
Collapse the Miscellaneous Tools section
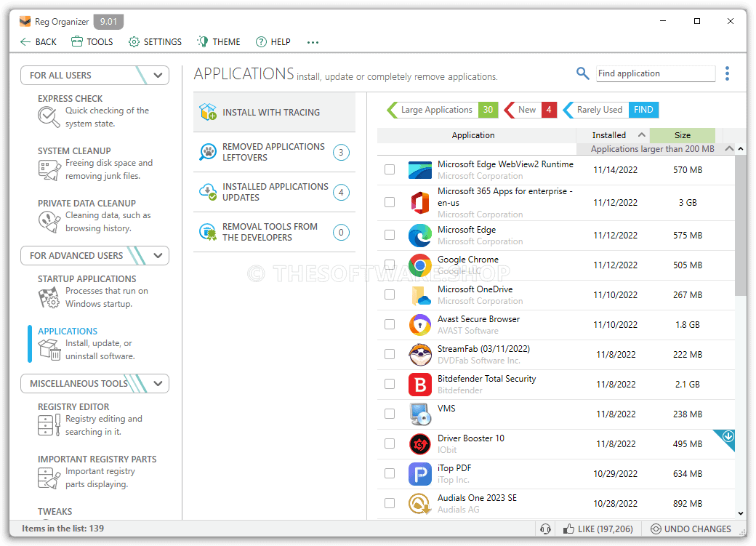tap(158, 383)
